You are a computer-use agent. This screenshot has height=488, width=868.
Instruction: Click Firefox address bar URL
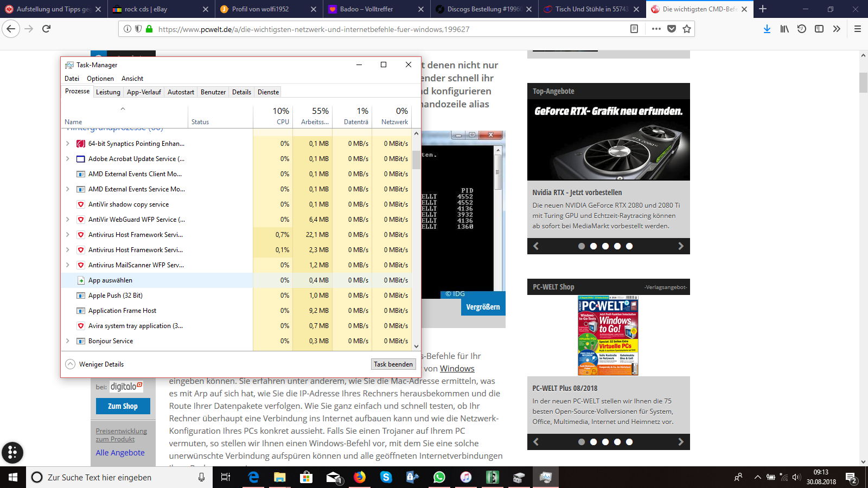pyautogui.click(x=314, y=29)
